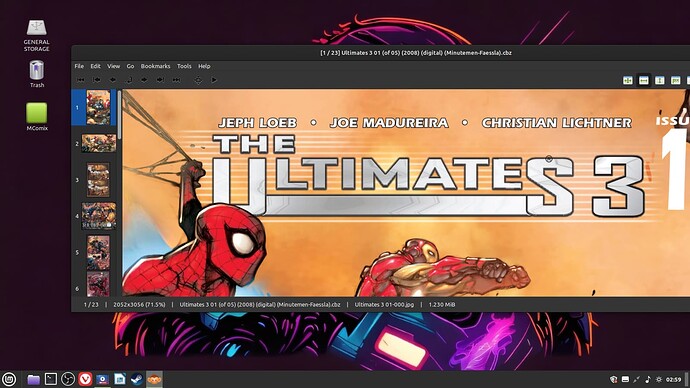690x388 pixels.
Task: Open the Tools menu
Action: coord(184,66)
